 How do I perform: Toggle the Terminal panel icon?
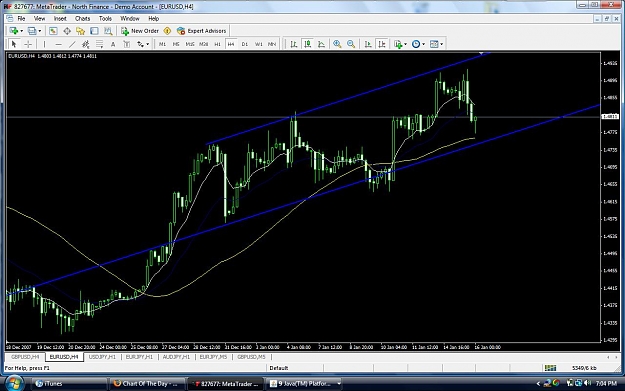click(94, 31)
